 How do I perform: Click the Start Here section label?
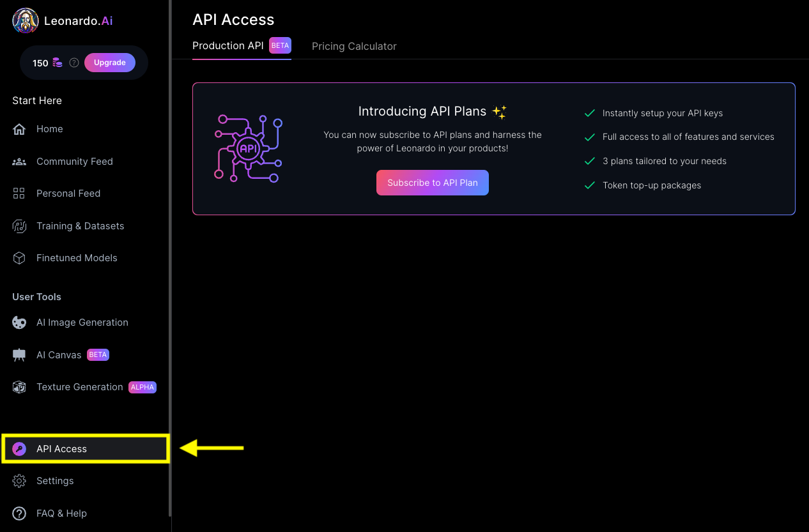pyautogui.click(x=37, y=100)
